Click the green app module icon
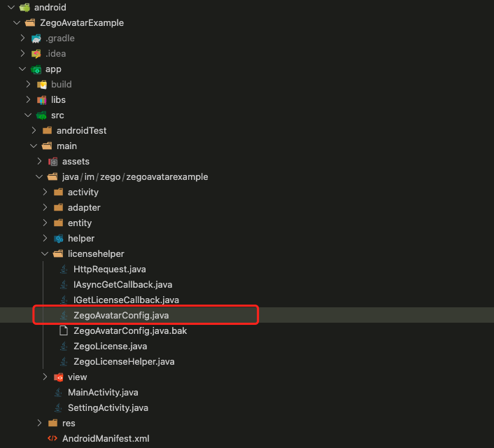Screen dimensions: 494x448 pyautogui.click(x=36, y=69)
